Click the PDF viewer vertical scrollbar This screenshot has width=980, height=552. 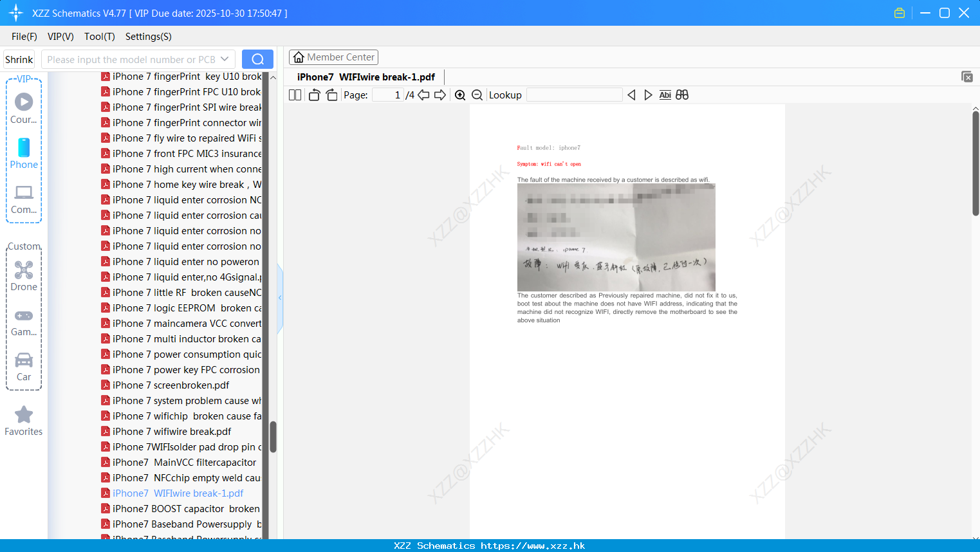pyautogui.click(x=975, y=163)
